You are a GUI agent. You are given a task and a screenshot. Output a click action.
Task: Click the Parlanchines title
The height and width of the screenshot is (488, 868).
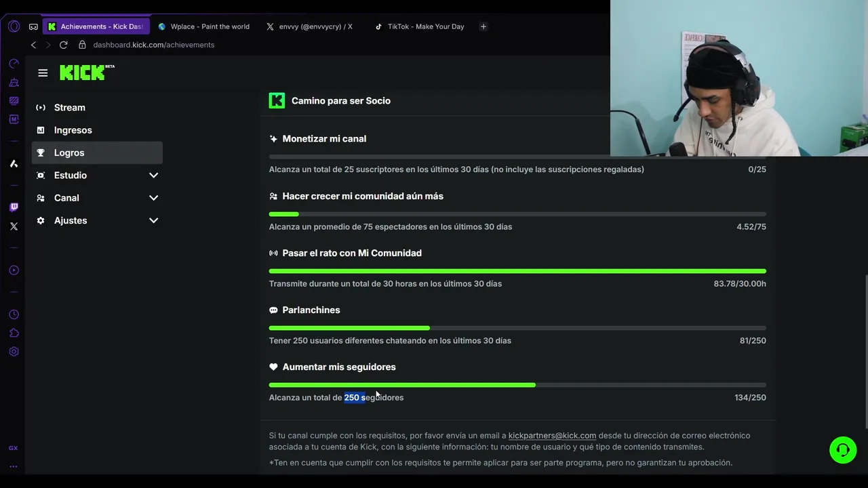tap(311, 310)
